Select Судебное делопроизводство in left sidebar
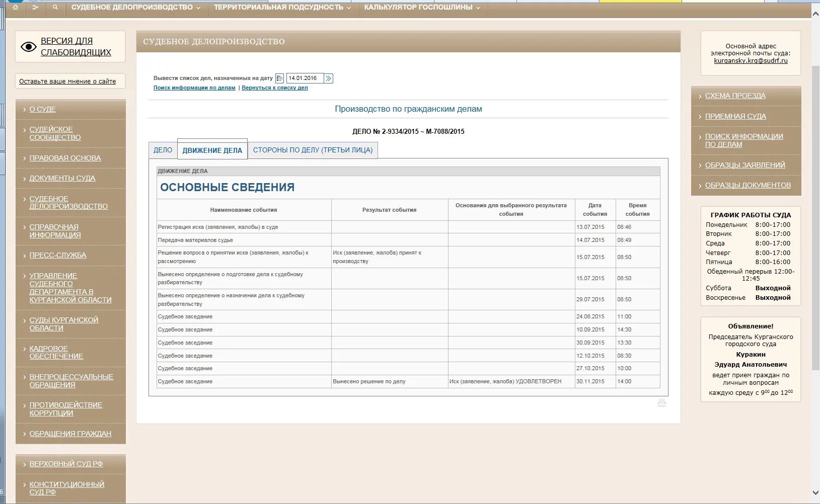820x504 pixels. point(68,203)
